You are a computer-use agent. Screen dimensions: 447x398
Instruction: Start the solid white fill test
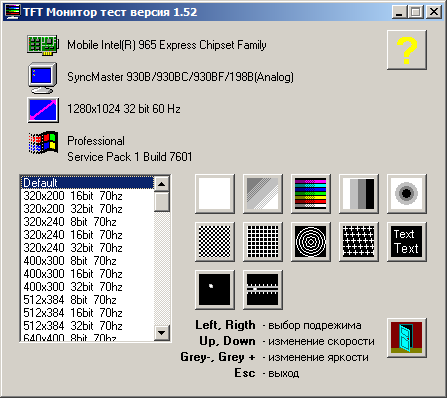[215, 194]
